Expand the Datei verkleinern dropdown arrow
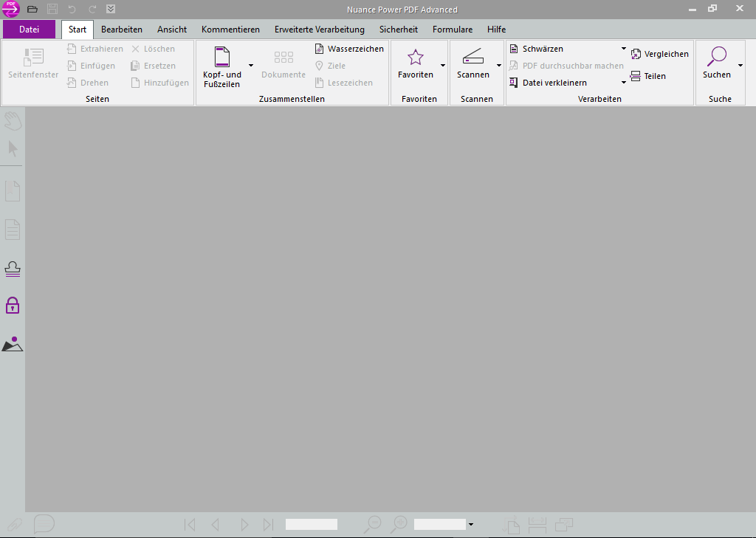756x538 pixels. 623,83
